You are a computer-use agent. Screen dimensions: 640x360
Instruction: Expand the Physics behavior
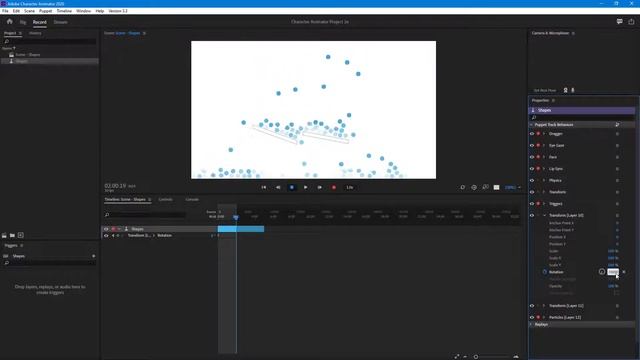coord(544,180)
